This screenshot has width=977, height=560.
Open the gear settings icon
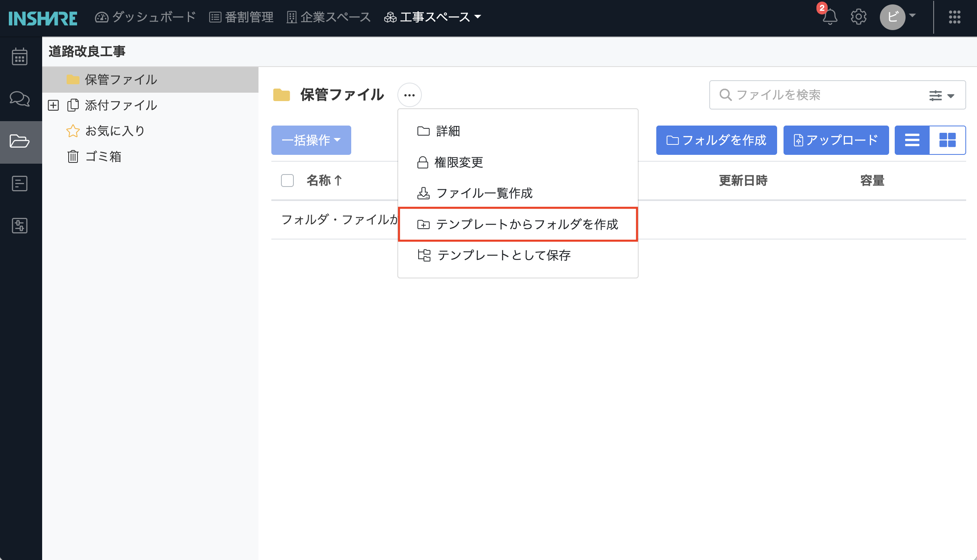click(x=859, y=17)
